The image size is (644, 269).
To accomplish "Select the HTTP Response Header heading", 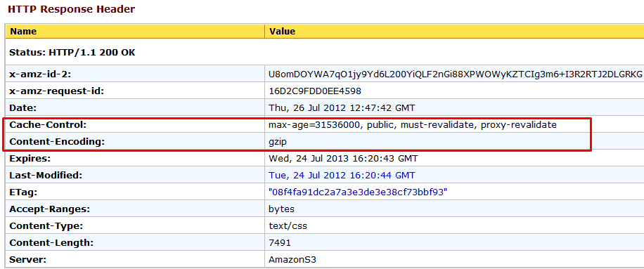I will [x=72, y=9].
